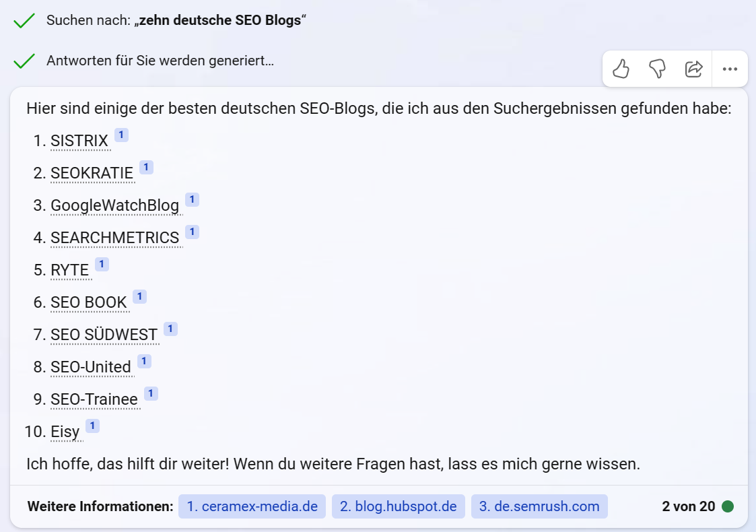
Task: Open the SEO-Trainee link
Action: click(x=94, y=399)
